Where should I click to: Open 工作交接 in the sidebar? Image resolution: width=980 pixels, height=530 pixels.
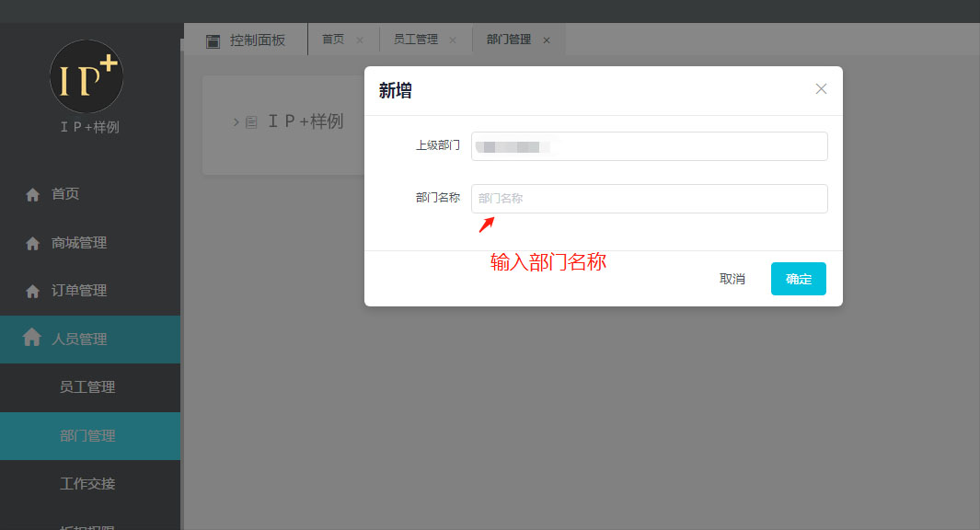coord(87,484)
